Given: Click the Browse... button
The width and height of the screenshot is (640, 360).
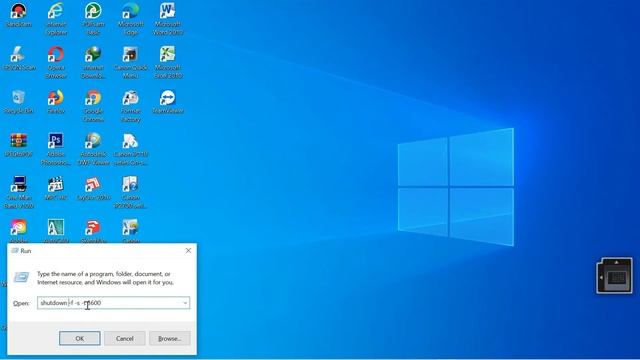Looking at the screenshot, I should coord(169,338).
